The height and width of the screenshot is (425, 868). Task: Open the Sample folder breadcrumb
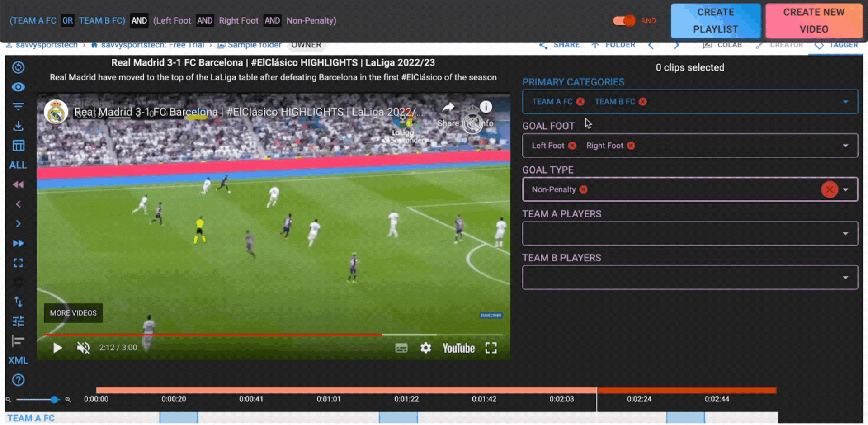(x=249, y=45)
